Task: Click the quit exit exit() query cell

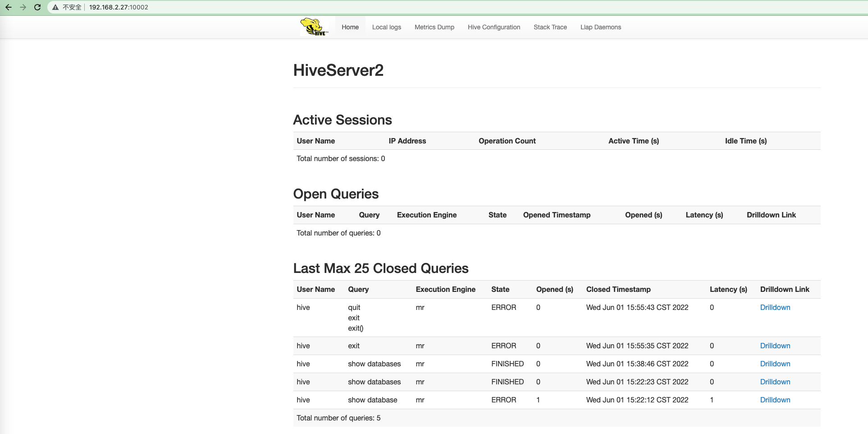Action: 356,318
